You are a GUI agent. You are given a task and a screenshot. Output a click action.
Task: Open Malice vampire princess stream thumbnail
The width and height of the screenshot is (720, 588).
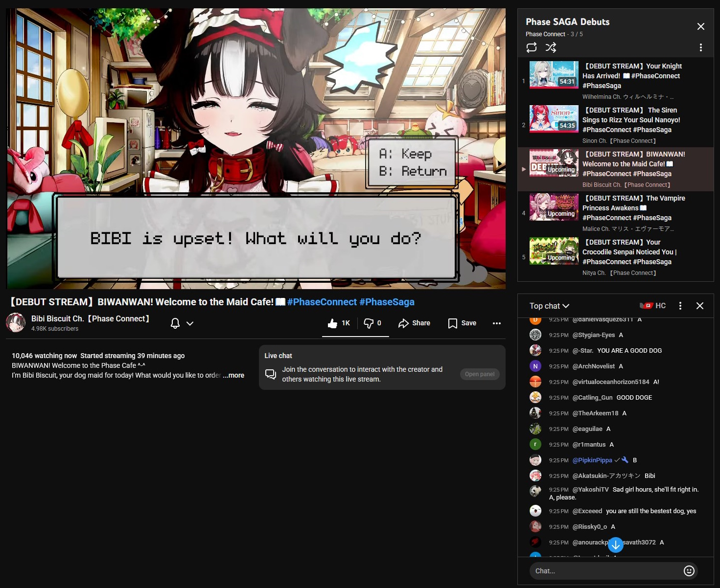pos(554,207)
